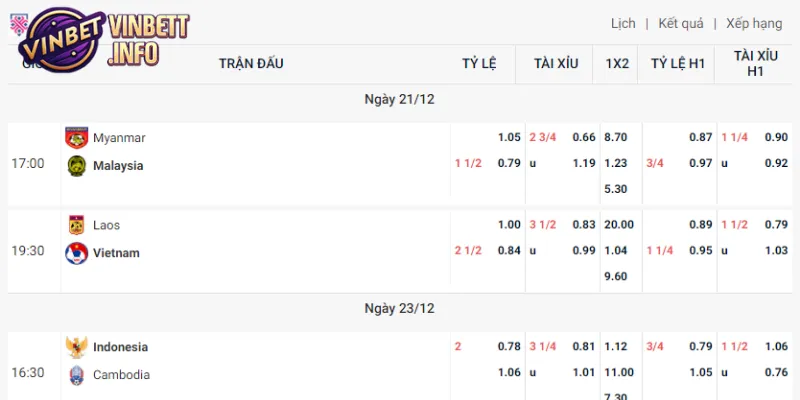800x400 pixels.
Task: Switch to the Kết quả tab
Action: [681, 23]
